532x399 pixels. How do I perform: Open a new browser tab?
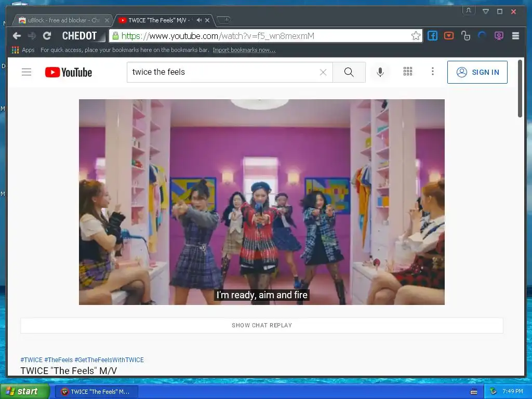click(224, 20)
